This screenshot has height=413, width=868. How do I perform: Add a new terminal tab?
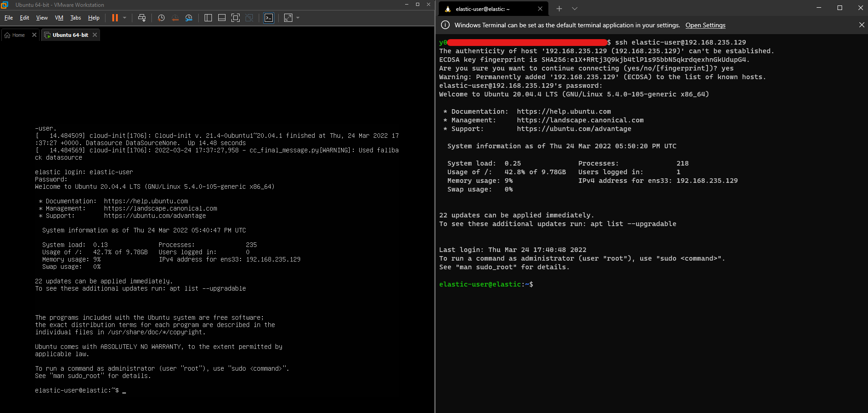[559, 9]
